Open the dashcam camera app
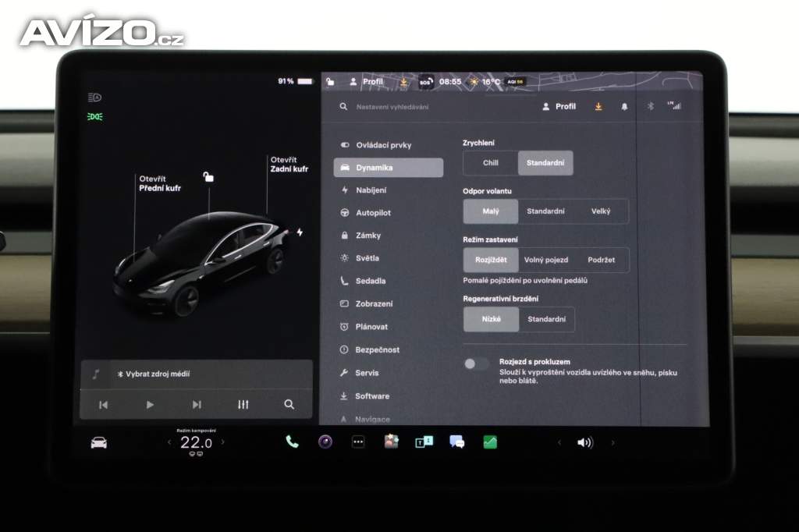The image size is (799, 532). coord(325,442)
